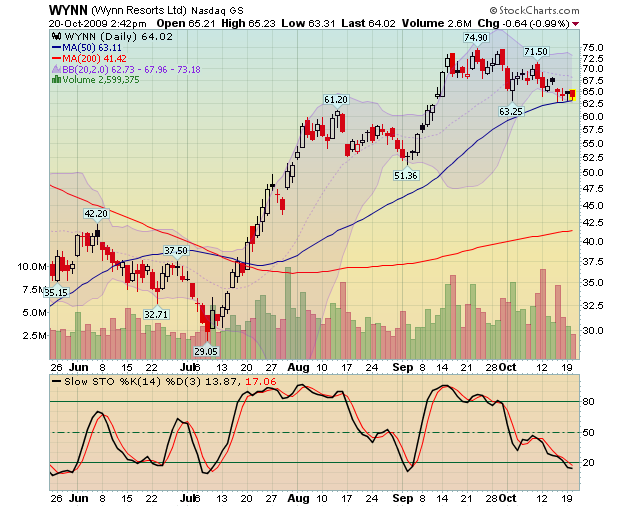The width and height of the screenshot is (620, 507).
Task: Click the 50 level on stochastic axis
Action: point(588,432)
